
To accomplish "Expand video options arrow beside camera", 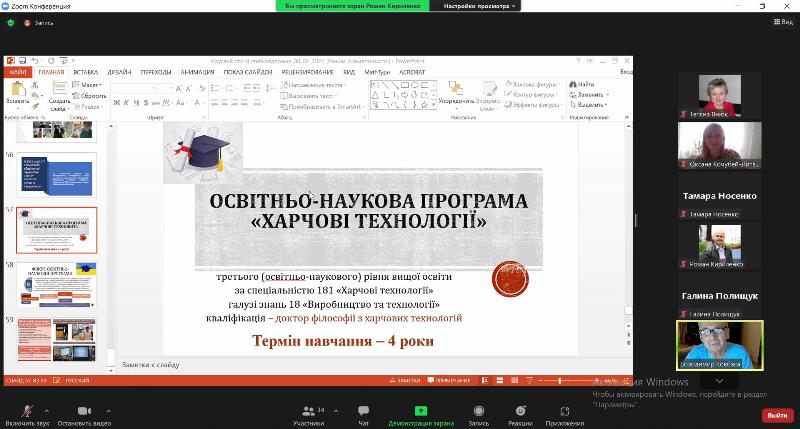I will 108,411.
